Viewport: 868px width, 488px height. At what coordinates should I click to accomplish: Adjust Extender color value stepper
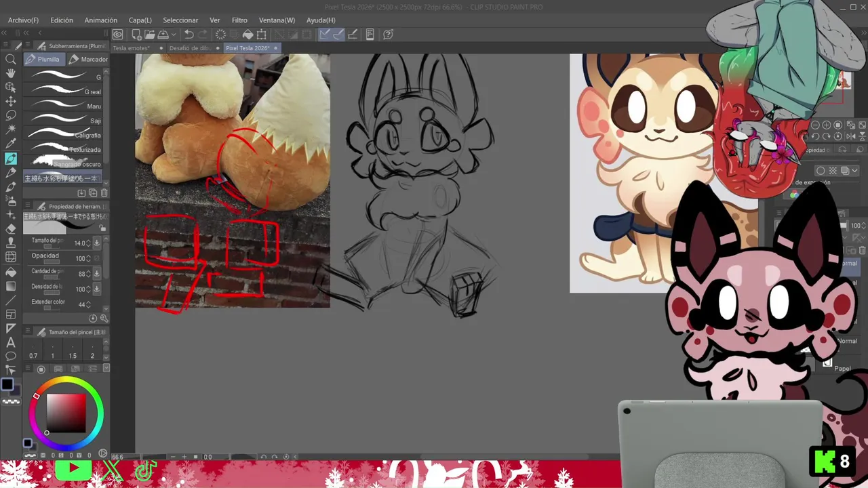click(88, 304)
